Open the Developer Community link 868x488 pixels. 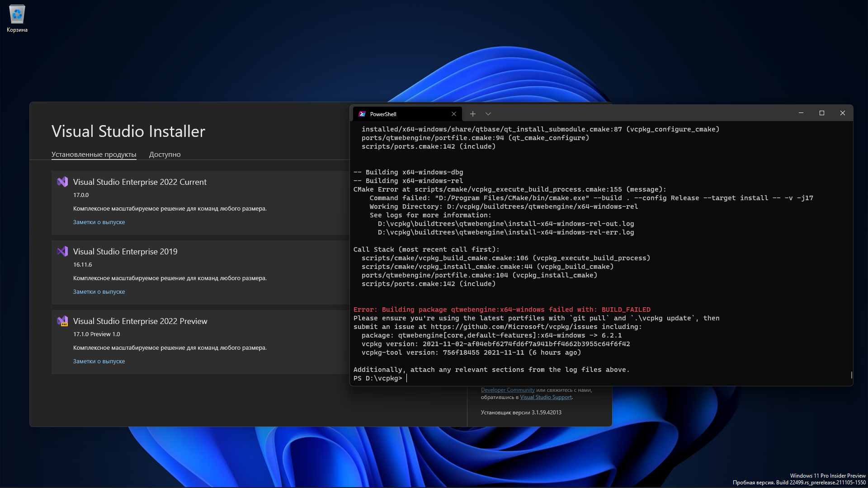[x=507, y=390]
